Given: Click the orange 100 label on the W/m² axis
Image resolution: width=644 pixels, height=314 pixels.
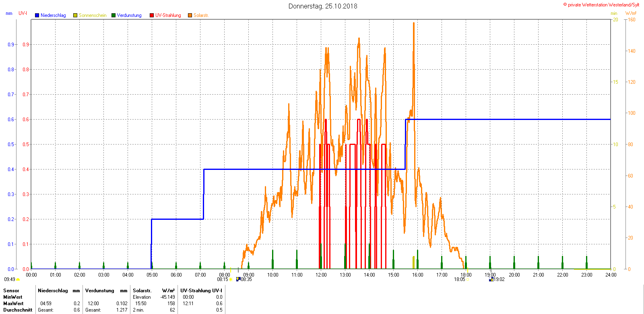Looking at the screenshot, I should click(632, 113).
